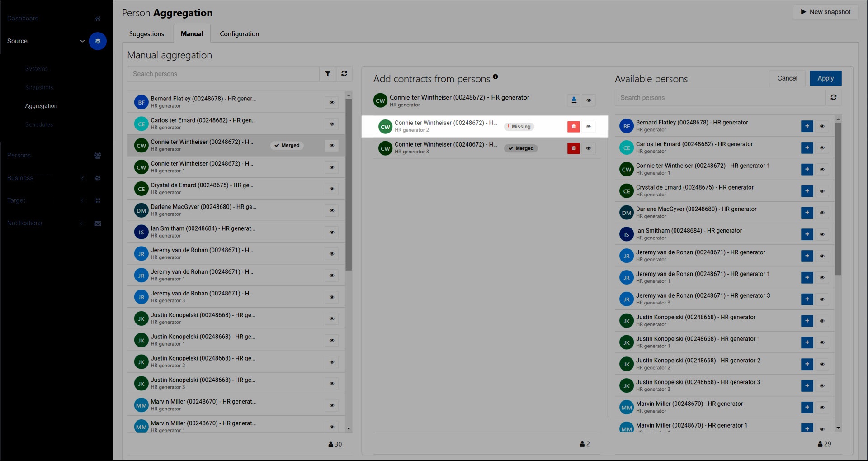Click the New snapshot button
Viewport: 868px width, 461px height.
click(826, 12)
